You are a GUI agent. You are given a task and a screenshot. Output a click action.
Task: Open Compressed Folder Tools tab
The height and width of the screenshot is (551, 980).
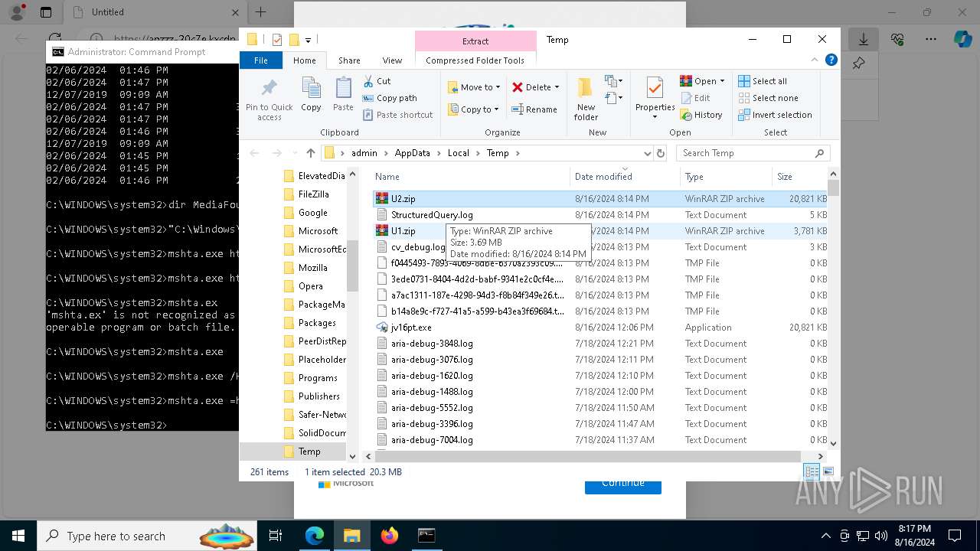point(475,60)
